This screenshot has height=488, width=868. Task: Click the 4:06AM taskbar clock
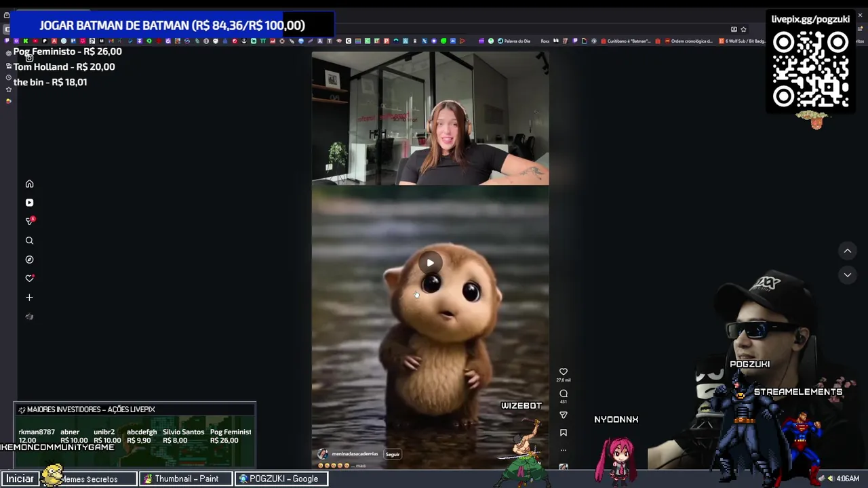pyautogui.click(x=848, y=479)
